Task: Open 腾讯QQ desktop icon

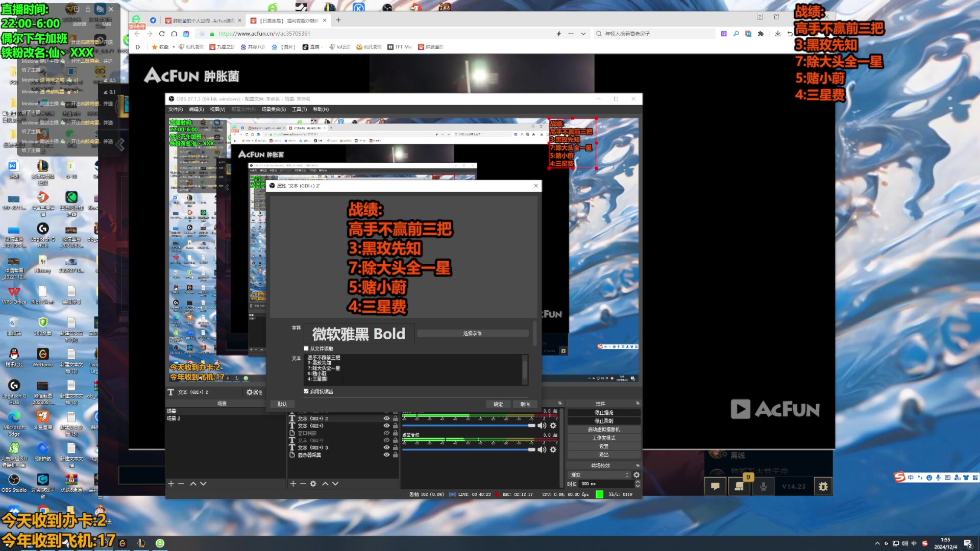Action: tap(14, 358)
